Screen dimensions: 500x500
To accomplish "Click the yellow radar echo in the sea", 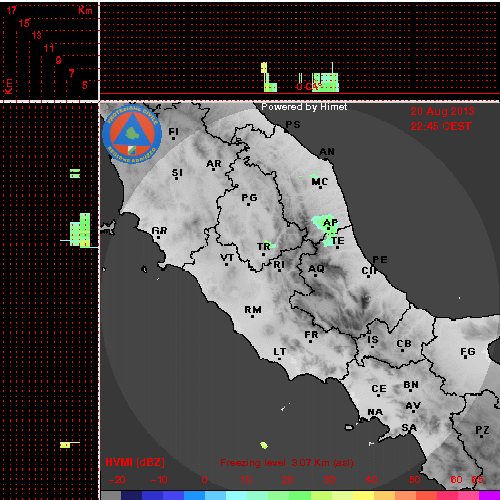I will point(264,445).
